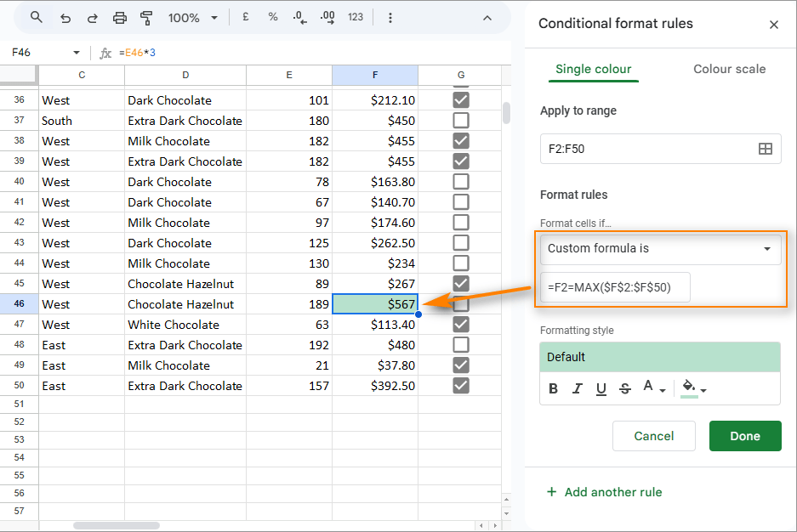Toggle the checkbox in row 48

(460, 345)
